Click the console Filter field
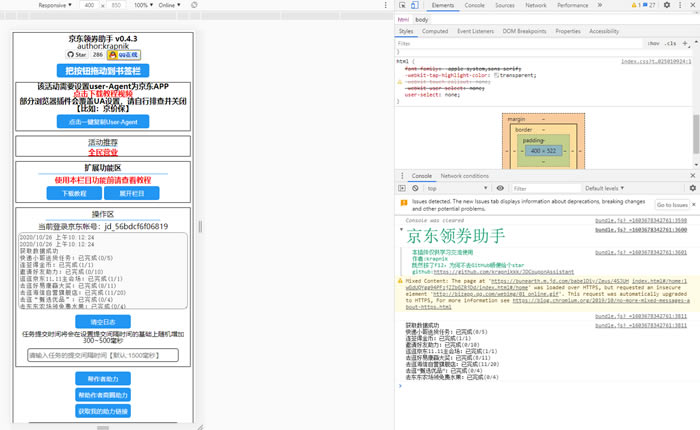 [x=546, y=188]
